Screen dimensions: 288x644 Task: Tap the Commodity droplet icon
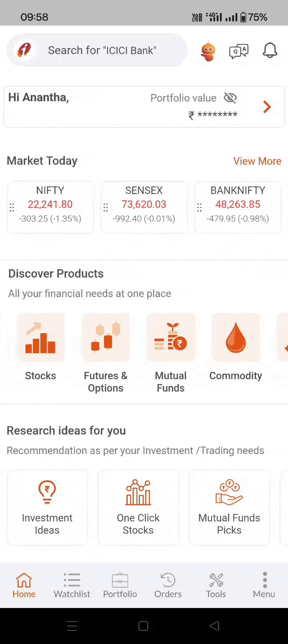236,338
